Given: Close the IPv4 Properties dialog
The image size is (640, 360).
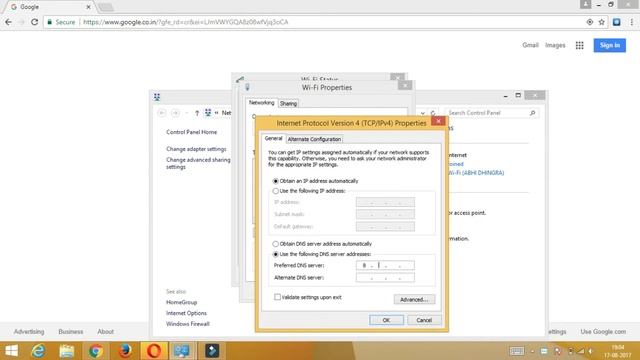Looking at the screenshot, I should [438, 121].
